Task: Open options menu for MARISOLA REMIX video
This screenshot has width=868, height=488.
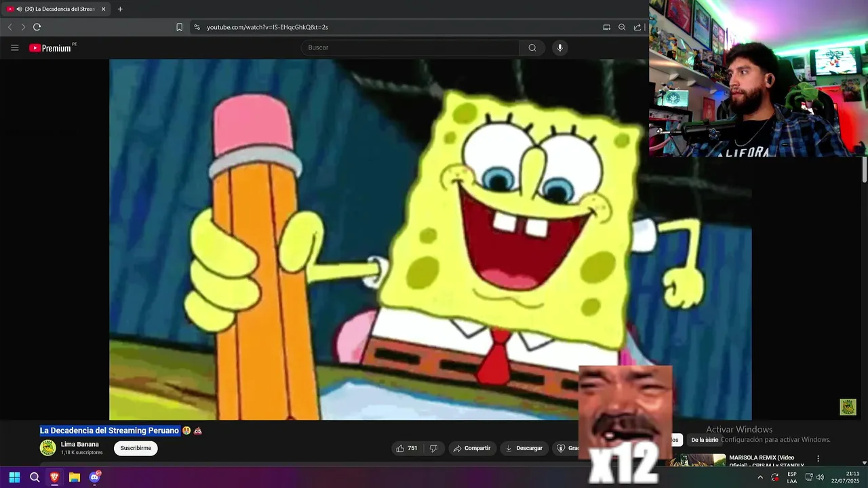Action: [x=818, y=459]
